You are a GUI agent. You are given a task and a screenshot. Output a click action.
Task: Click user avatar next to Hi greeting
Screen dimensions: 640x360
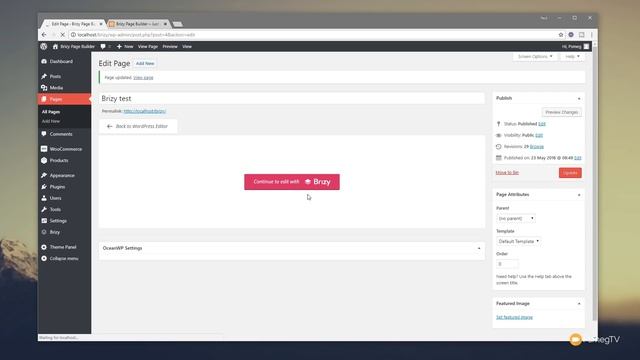(x=586, y=47)
